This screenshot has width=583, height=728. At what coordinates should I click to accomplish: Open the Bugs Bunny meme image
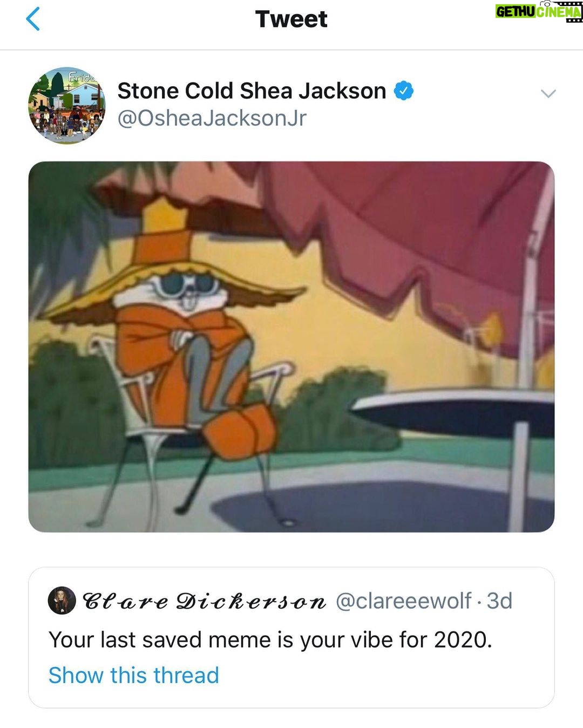(x=291, y=346)
